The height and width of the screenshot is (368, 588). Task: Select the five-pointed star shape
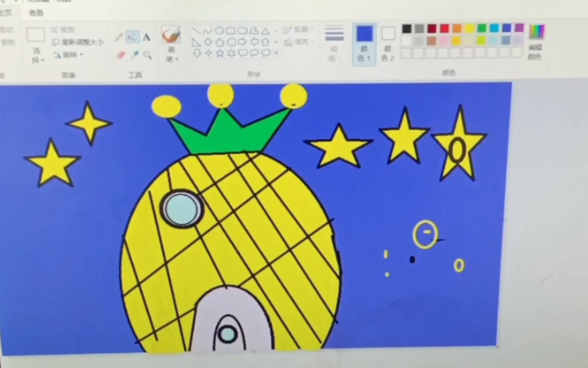[220, 53]
